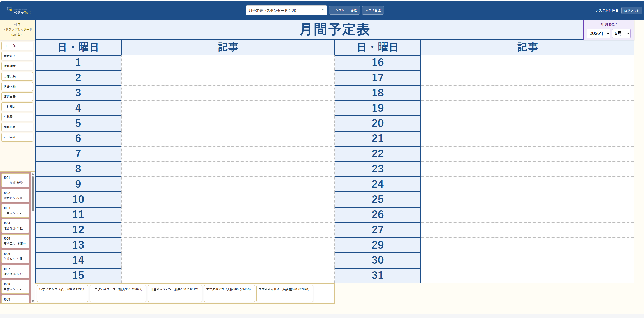Select the 日産キャラバン vehicle card
Screen dimensions: 644x318
click(x=175, y=293)
